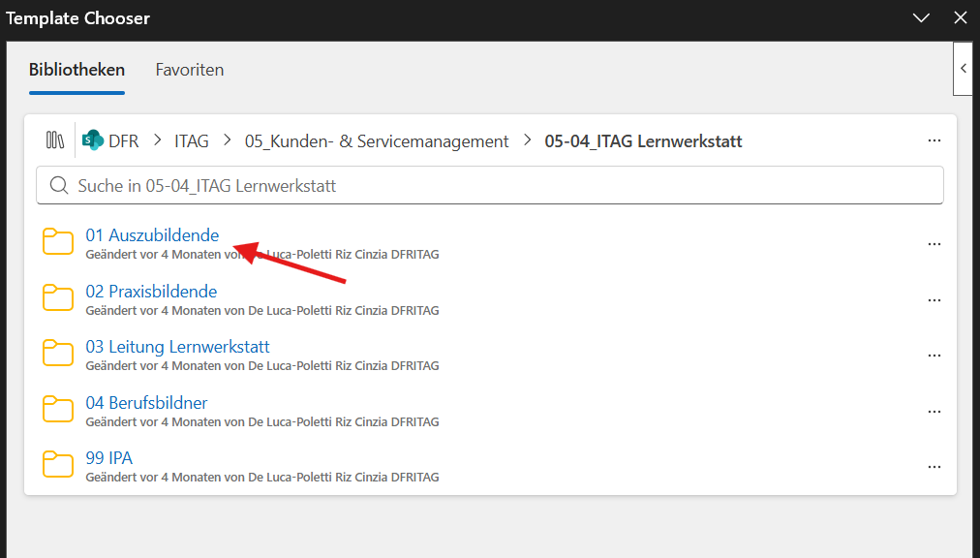Viewport: 980px width, 558px height.
Task: Expand the Template Chooser pane options chevron
Action: coord(921,17)
